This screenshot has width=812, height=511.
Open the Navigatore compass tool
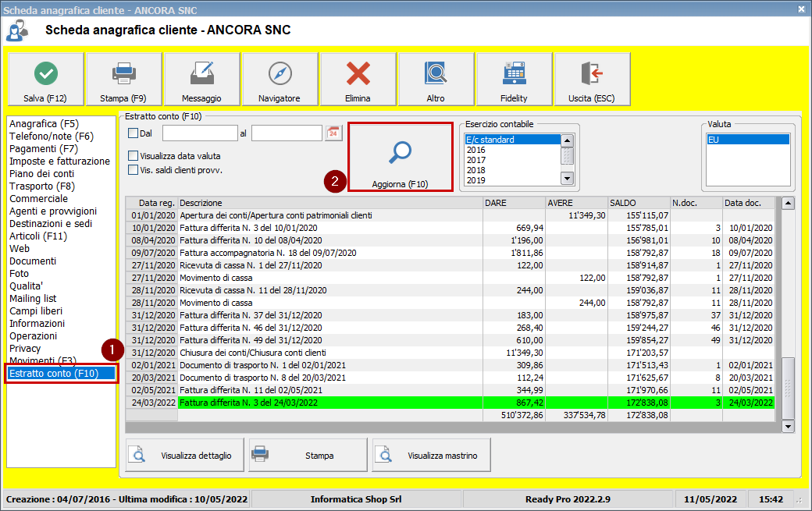[279, 72]
